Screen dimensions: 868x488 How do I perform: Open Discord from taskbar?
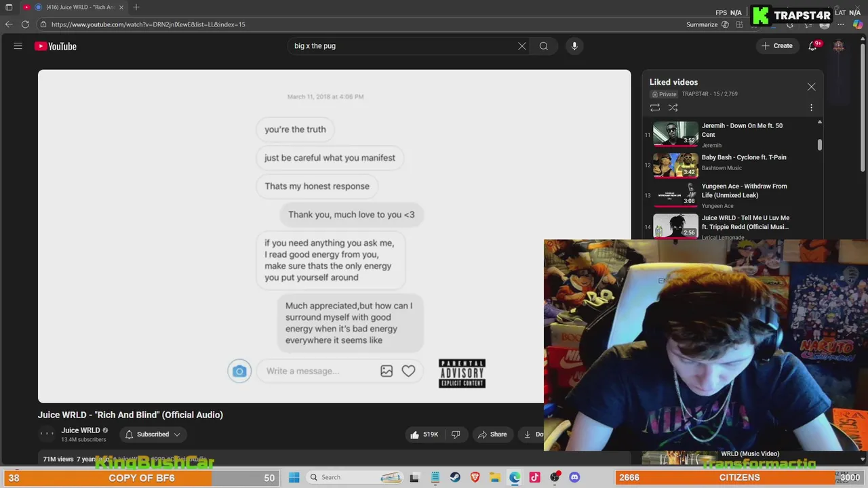[x=574, y=477]
